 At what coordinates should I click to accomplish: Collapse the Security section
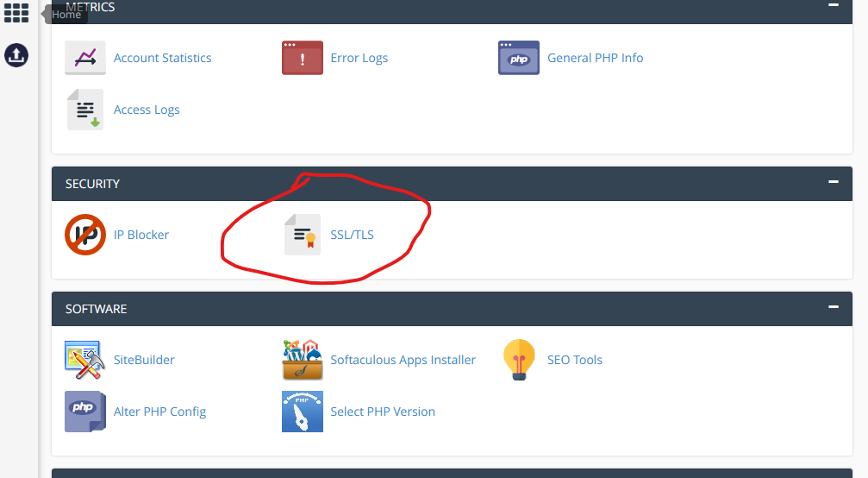pyautogui.click(x=833, y=182)
